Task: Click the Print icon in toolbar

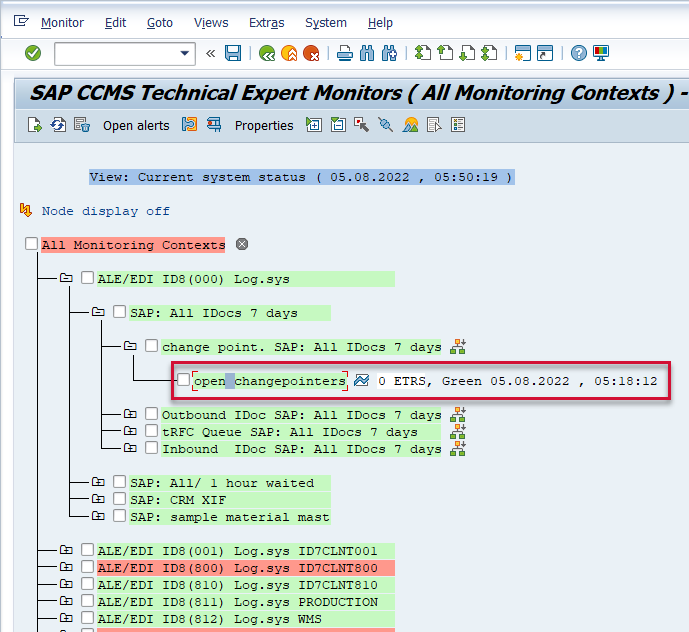Action: [345, 53]
